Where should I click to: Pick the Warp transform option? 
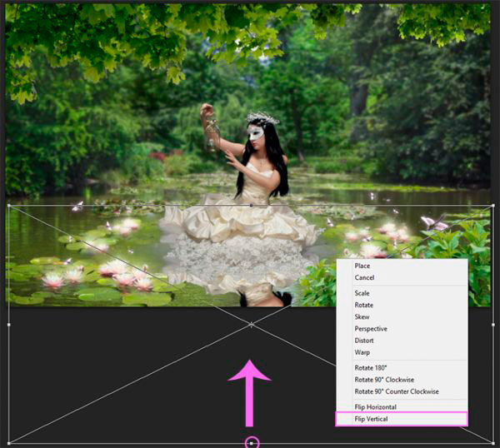coord(402,352)
